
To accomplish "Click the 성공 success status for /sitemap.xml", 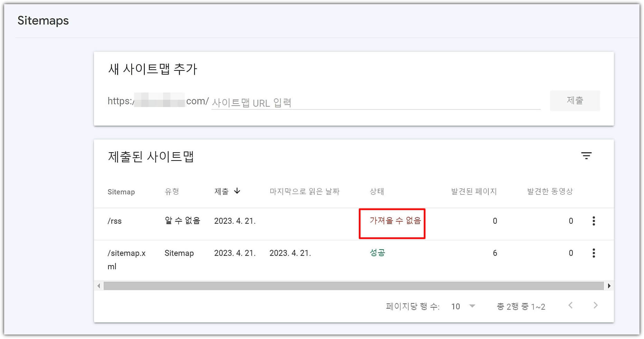I will [377, 252].
